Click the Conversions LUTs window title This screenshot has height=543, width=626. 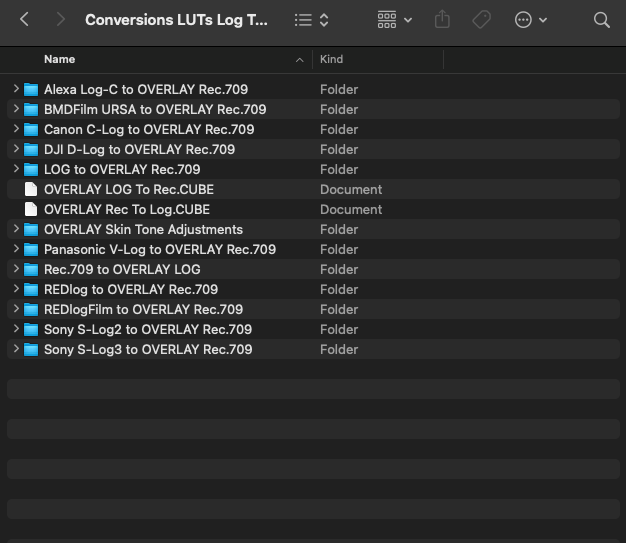[176, 20]
